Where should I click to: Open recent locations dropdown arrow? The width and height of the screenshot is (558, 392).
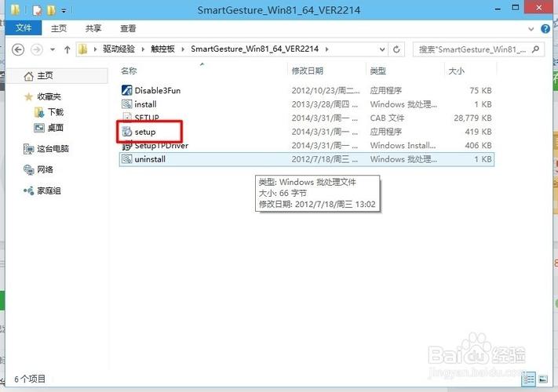pyautogui.click(x=53, y=49)
